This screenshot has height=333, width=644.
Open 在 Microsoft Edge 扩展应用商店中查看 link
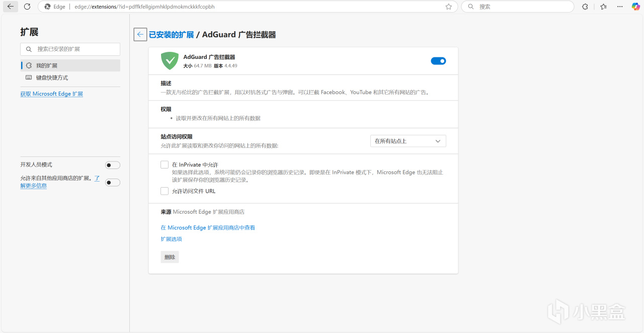(x=208, y=228)
